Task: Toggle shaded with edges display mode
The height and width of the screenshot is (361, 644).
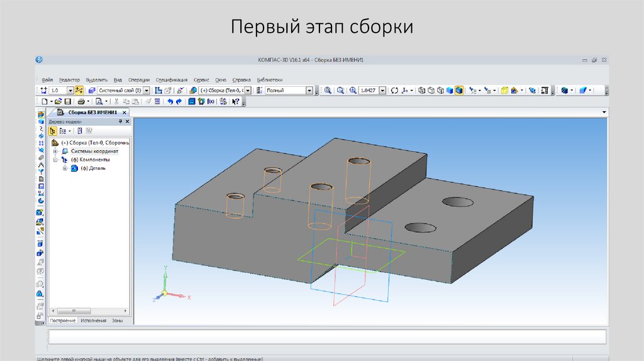Action: [459, 91]
